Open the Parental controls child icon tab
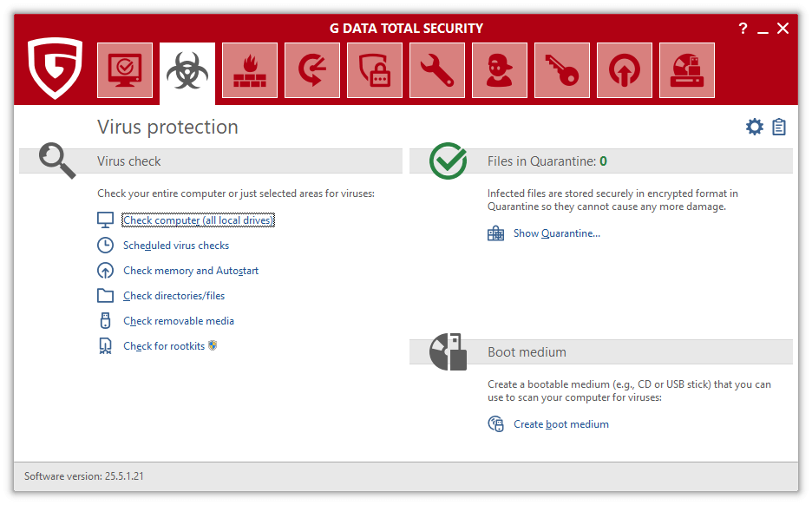The width and height of the screenshot is (812, 505). point(500,70)
